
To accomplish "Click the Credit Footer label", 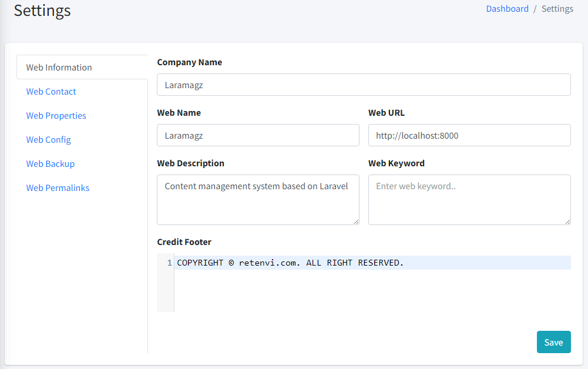I will pyautogui.click(x=184, y=242).
